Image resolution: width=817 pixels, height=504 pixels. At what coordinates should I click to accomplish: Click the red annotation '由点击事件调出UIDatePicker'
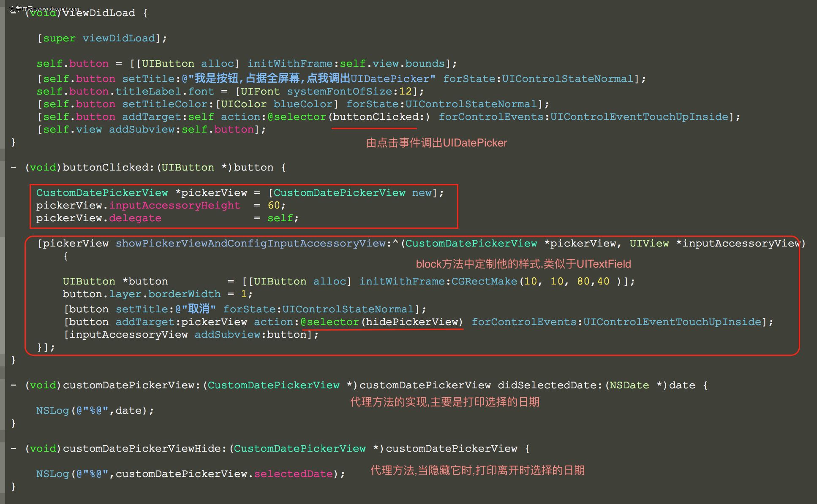pos(436,143)
